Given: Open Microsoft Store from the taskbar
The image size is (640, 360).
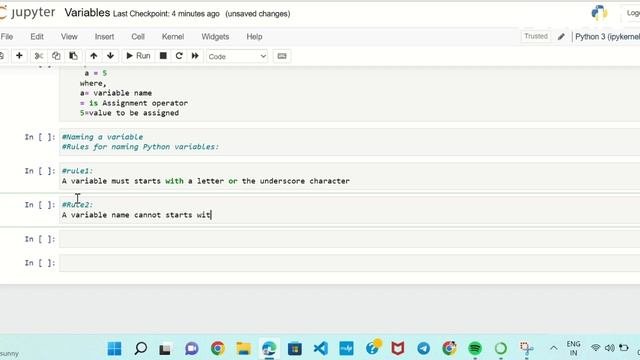Looking at the screenshot, I should click(295, 349).
